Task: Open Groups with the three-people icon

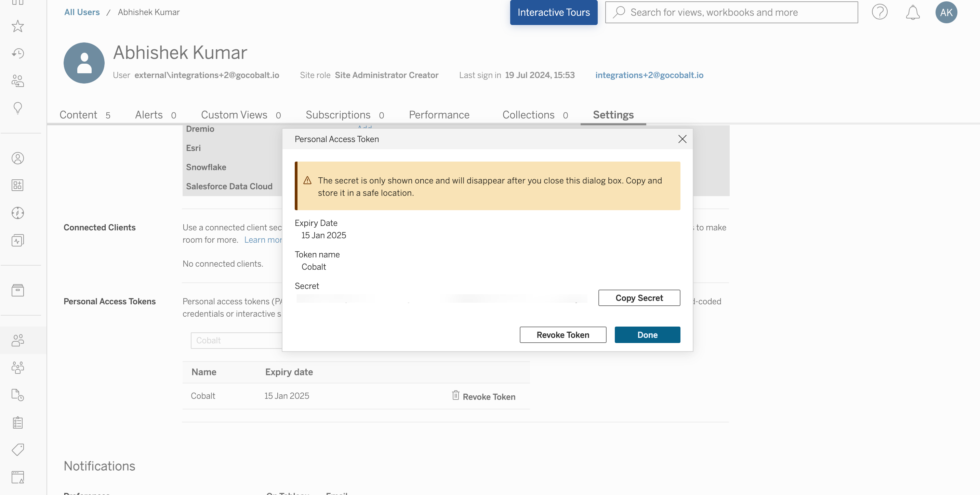Action: (17, 367)
